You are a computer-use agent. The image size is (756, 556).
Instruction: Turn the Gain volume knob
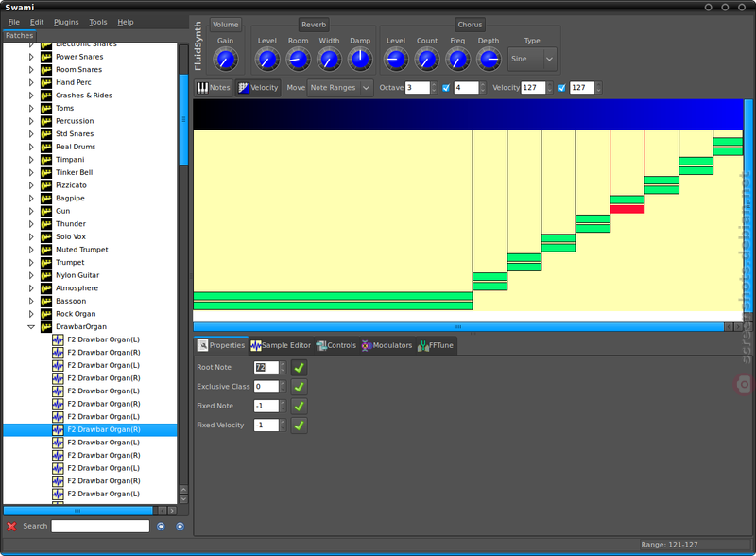coord(225,60)
